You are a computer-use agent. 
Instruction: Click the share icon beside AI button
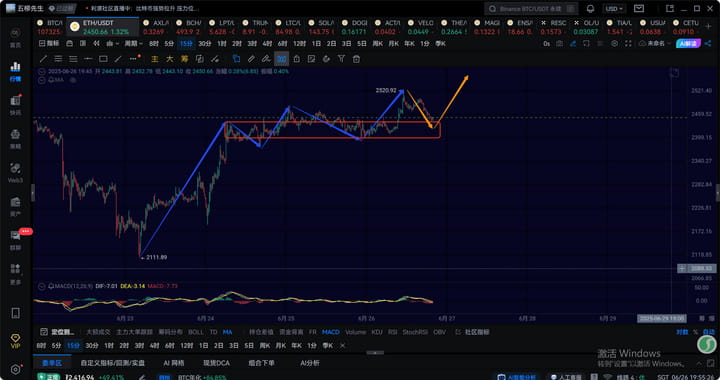708,44
